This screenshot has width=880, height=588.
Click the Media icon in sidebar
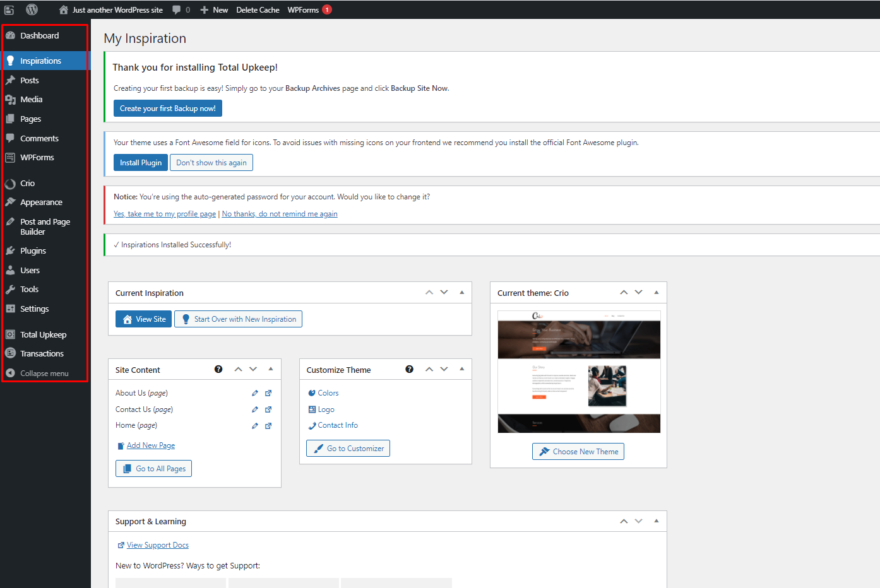point(10,99)
